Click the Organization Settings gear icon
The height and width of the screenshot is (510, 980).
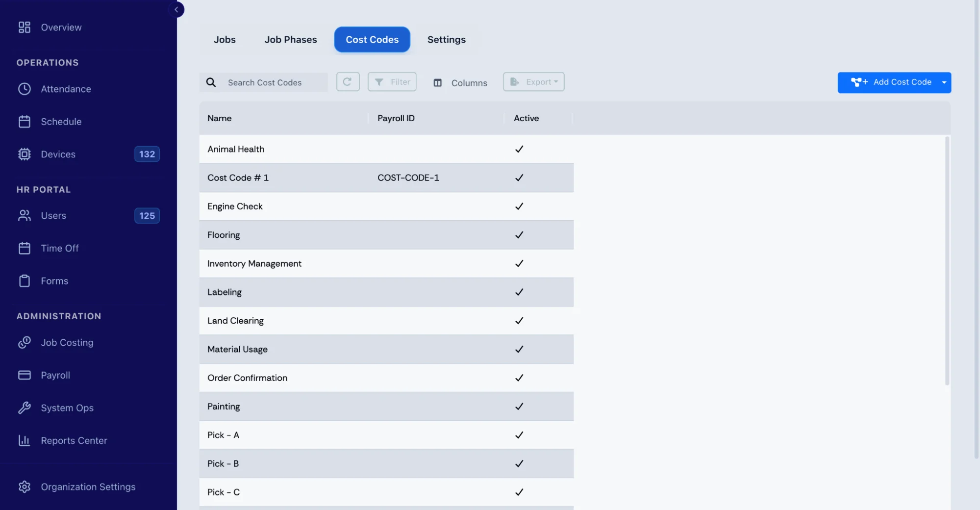pos(25,486)
